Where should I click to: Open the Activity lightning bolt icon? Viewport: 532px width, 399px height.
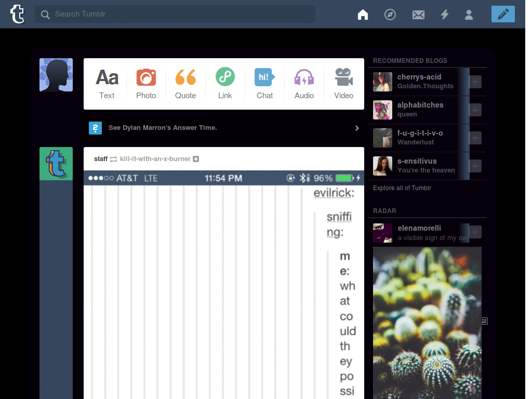click(x=445, y=15)
